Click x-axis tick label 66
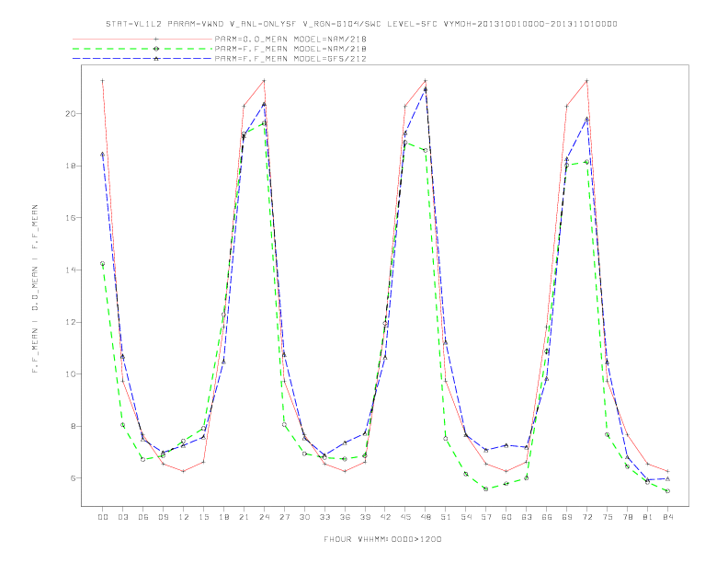This screenshot has height=563, width=728. click(547, 517)
